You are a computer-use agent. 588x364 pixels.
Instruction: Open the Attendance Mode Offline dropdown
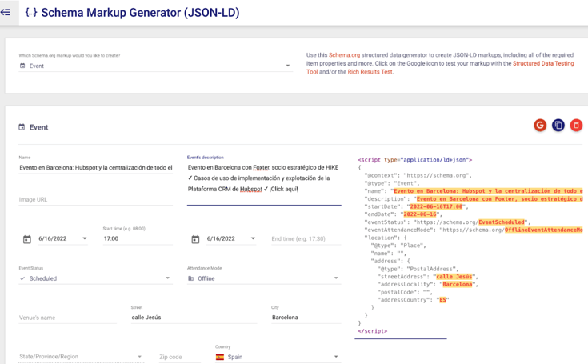(x=264, y=278)
